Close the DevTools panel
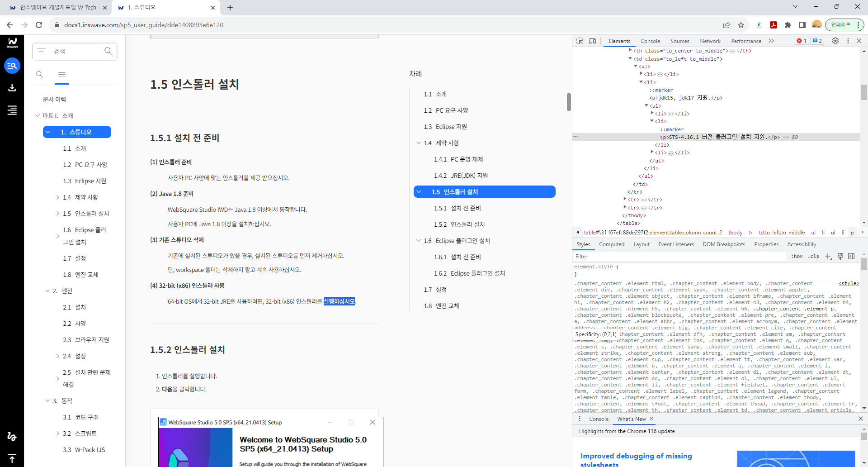This screenshot has width=868, height=467. click(x=859, y=41)
